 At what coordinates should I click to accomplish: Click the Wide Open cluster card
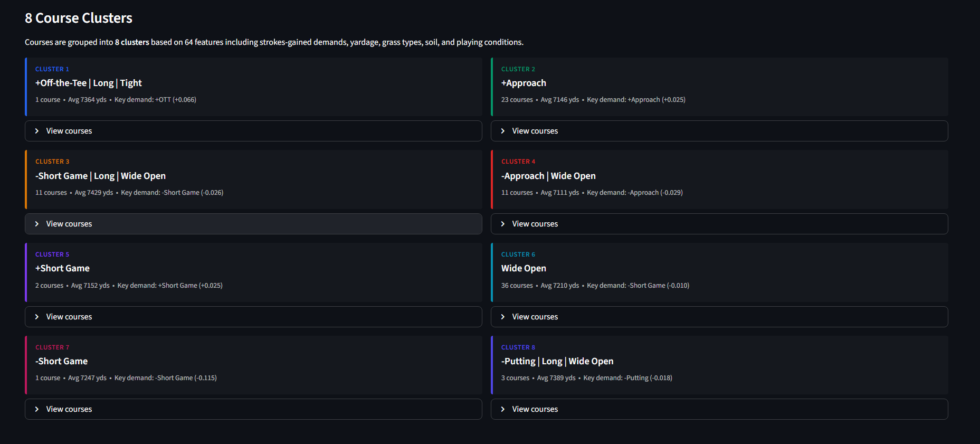719,272
